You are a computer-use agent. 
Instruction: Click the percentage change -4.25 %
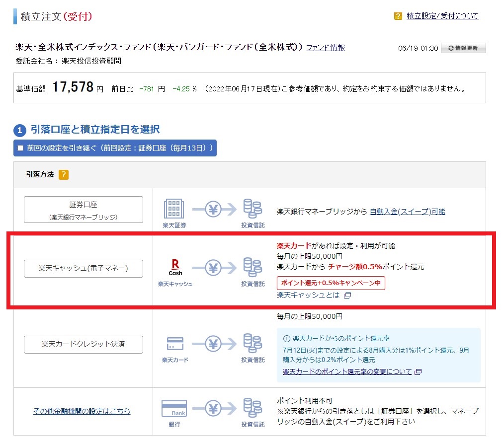[184, 89]
